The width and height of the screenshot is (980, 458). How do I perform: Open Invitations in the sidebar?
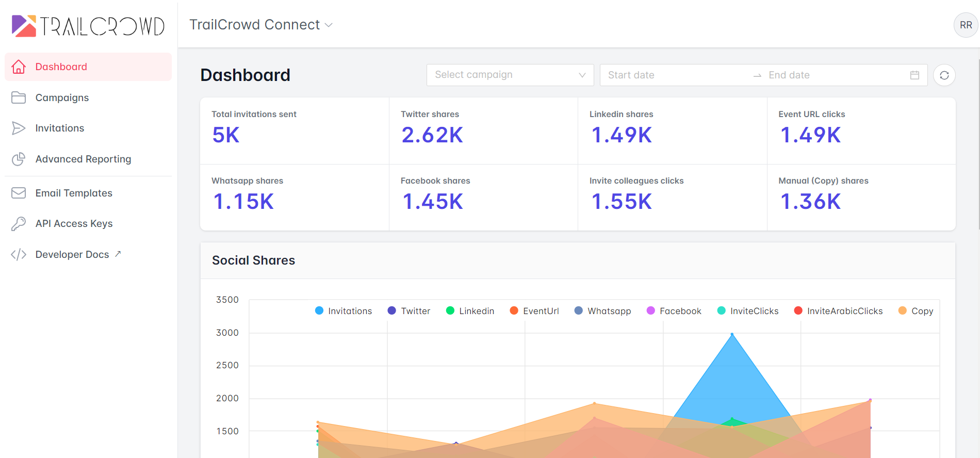(88, 128)
